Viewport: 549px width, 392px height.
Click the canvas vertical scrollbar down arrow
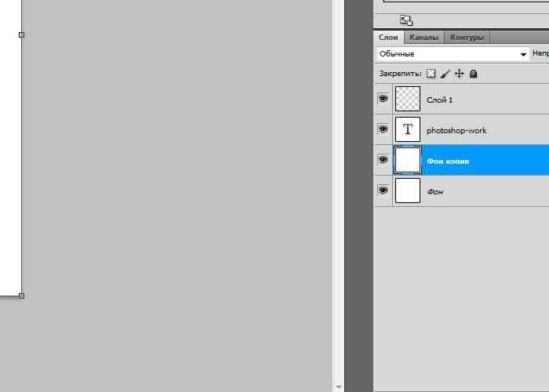(339, 387)
